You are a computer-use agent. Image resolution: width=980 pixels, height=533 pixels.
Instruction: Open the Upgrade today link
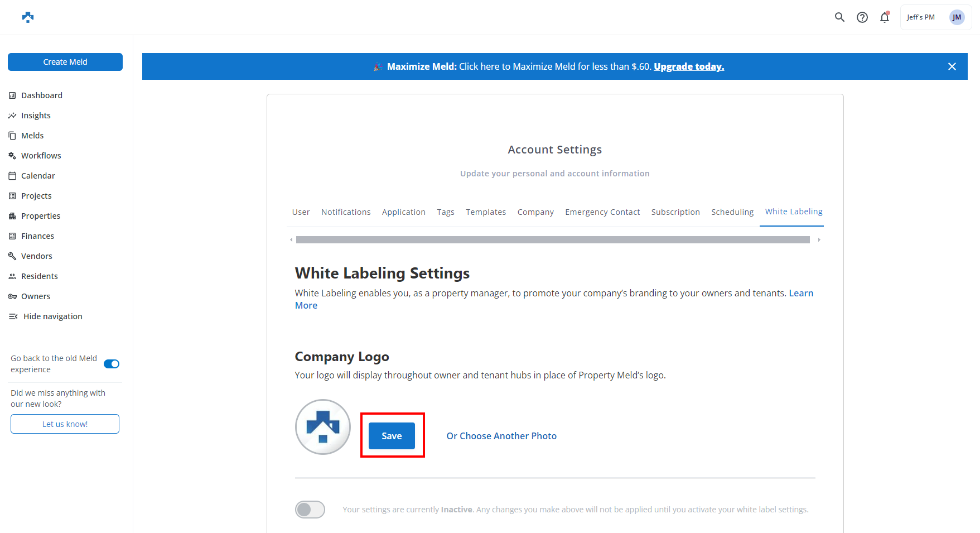coord(688,66)
